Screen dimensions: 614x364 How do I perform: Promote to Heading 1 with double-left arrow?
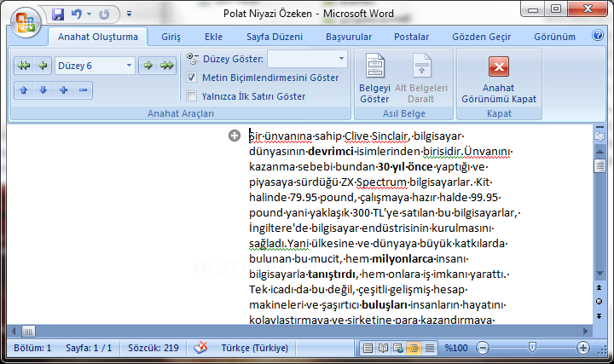[24, 66]
